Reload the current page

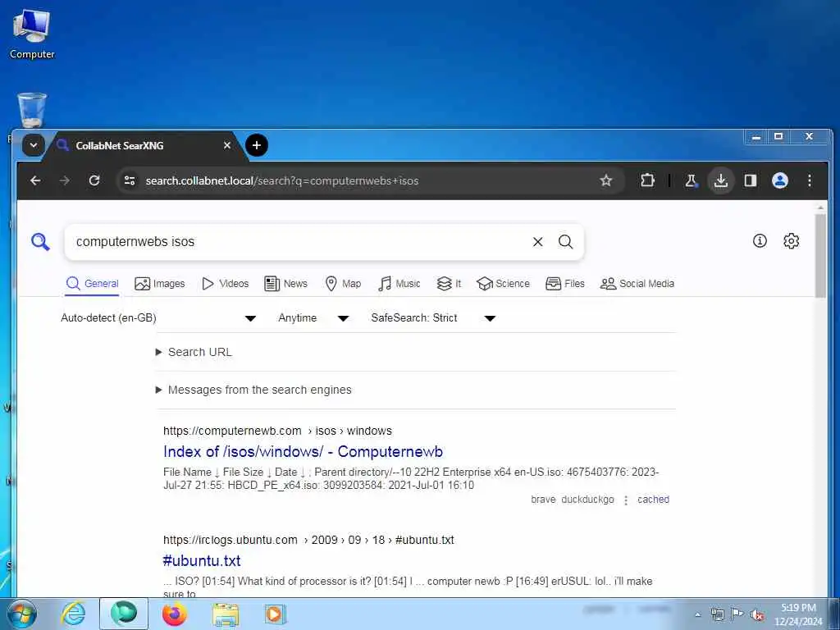94,180
